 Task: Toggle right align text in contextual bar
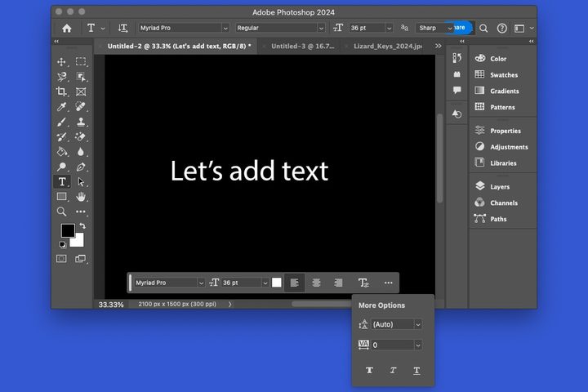(338, 283)
